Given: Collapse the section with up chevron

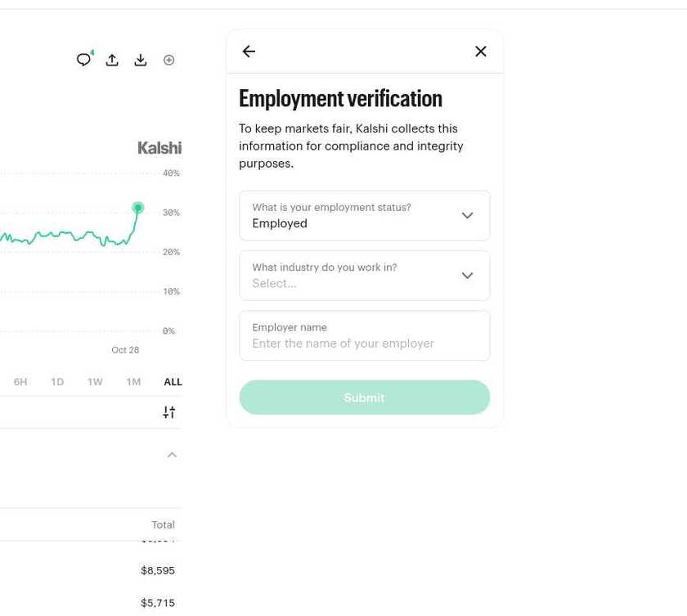Looking at the screenshot, I should [173, 455].
